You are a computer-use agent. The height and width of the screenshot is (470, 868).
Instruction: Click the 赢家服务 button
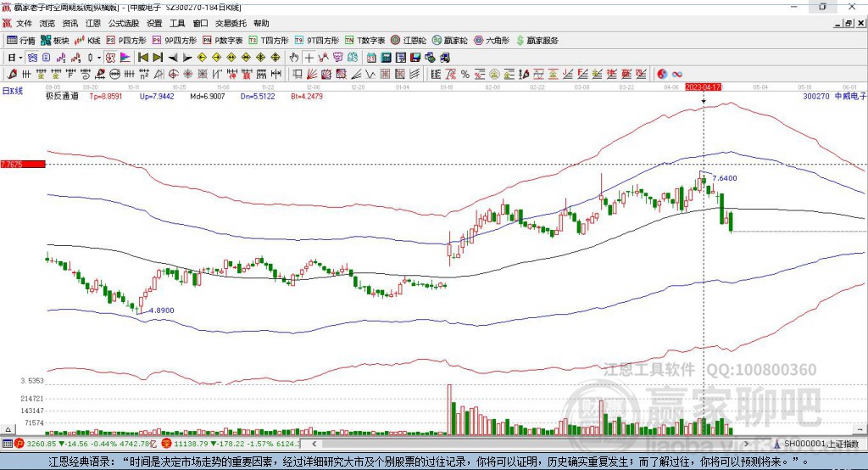[537, 41]
